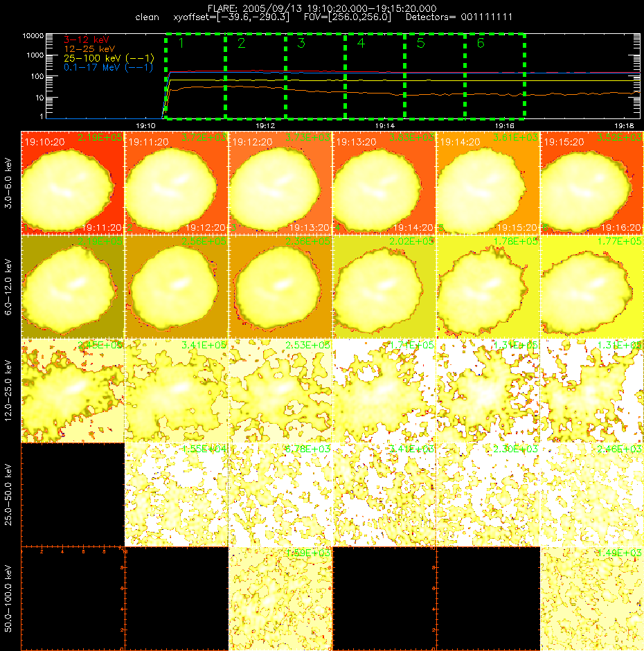Click the 19:16:20 end time label
The width and height of the screenshot is (644, 651).
pos(620,228)
